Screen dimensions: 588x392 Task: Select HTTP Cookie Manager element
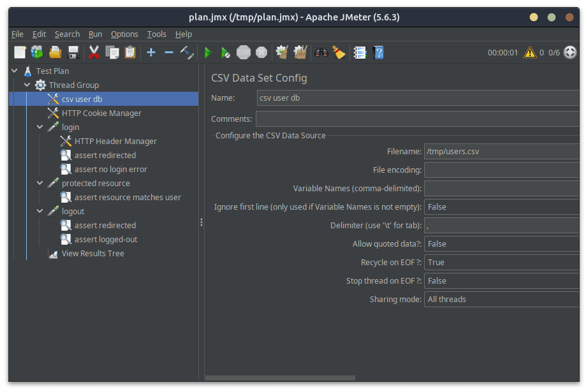[101, 113]
